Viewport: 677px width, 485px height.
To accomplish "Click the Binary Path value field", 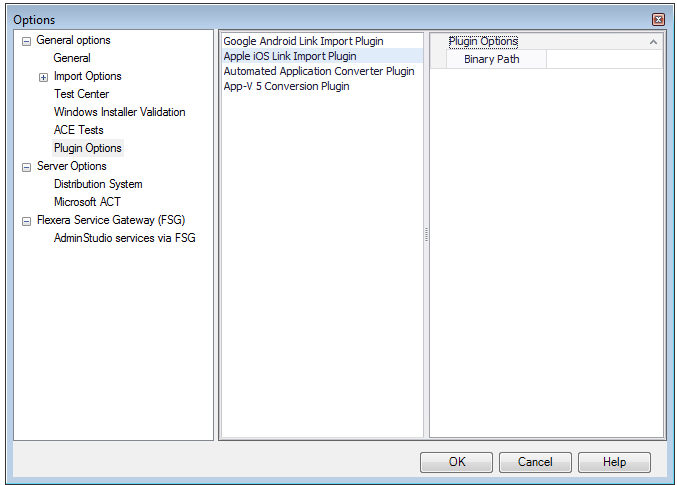I will pyautogui.click(x=604, y=60).
